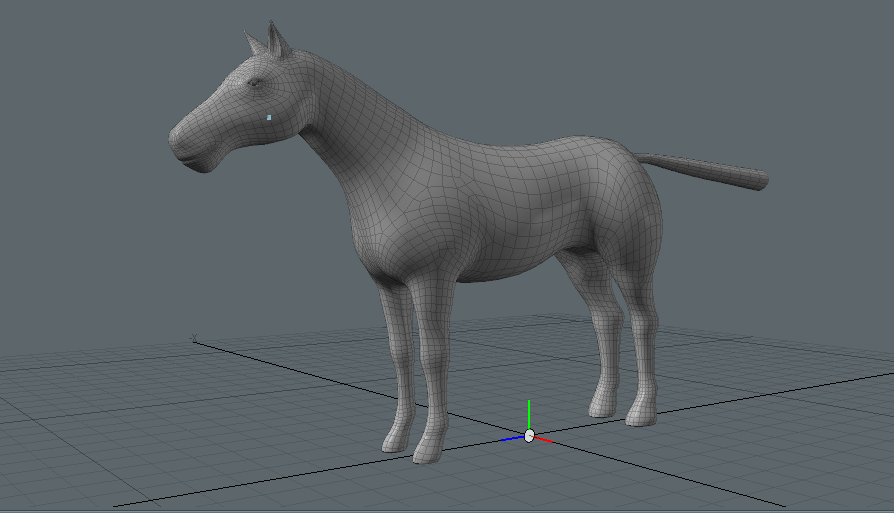This screenshot has height=513, width=894.
Task: Click the horse's eye on the mesh
Action: click(x=255, y=83)
